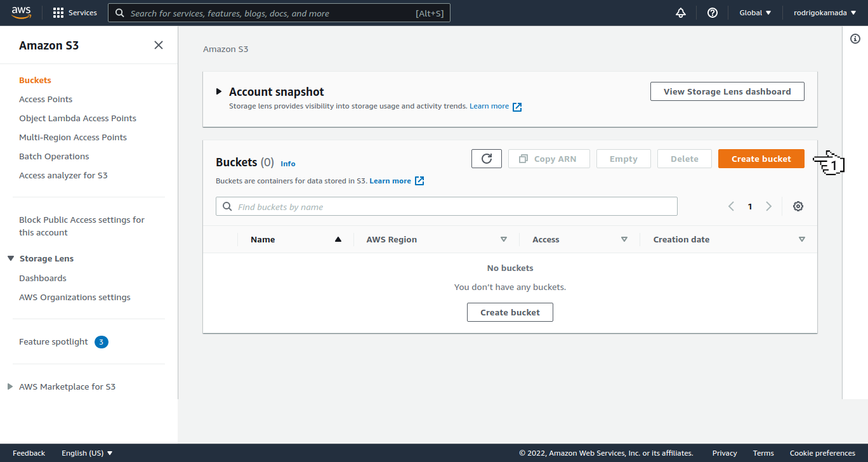This screenshot has width=868, height=462.
Task: Open the Learn more external link for Storage Lens
Action: tap(496, 106)
